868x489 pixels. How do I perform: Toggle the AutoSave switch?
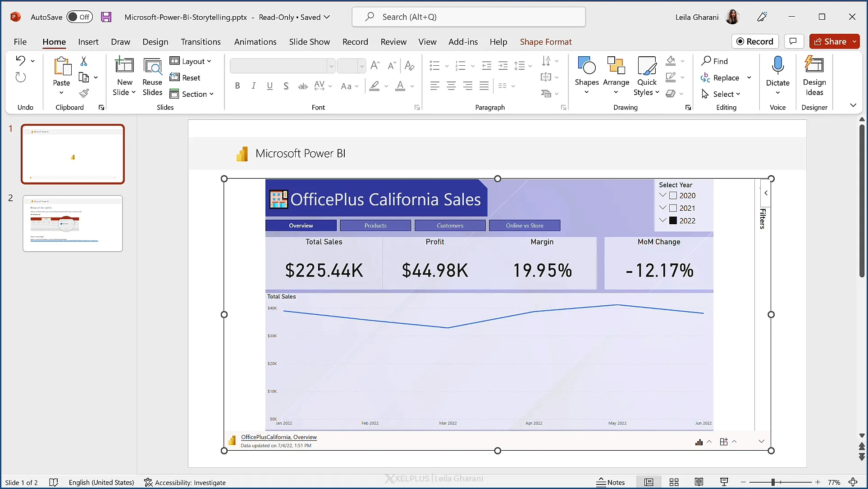tap(80, 17)
